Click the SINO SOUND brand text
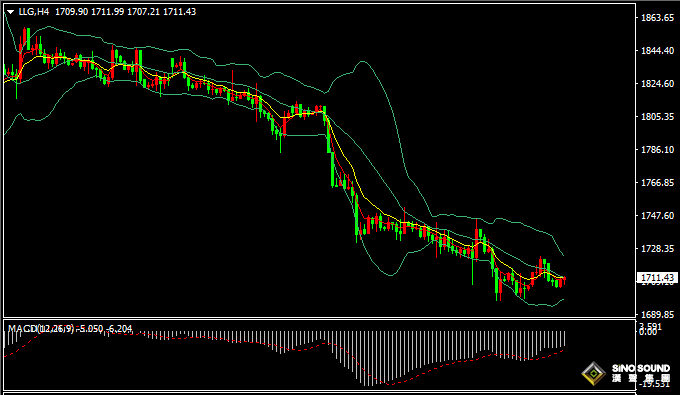 (641, 369)
